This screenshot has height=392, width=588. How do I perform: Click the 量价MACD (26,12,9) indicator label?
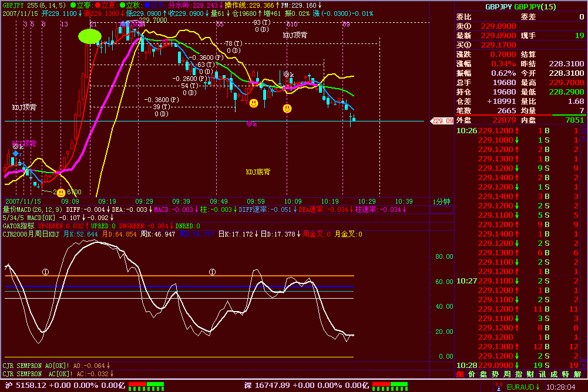click(x=33, y=209)
